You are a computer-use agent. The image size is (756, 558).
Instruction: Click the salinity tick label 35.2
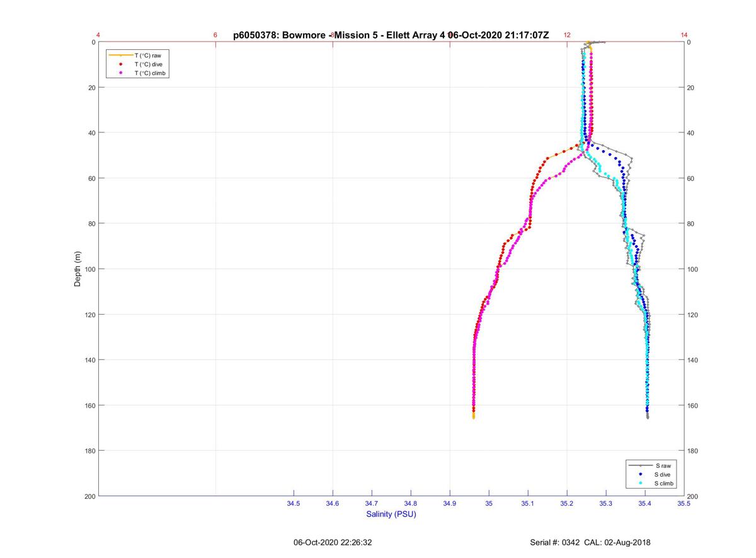(x=567, y=503)
